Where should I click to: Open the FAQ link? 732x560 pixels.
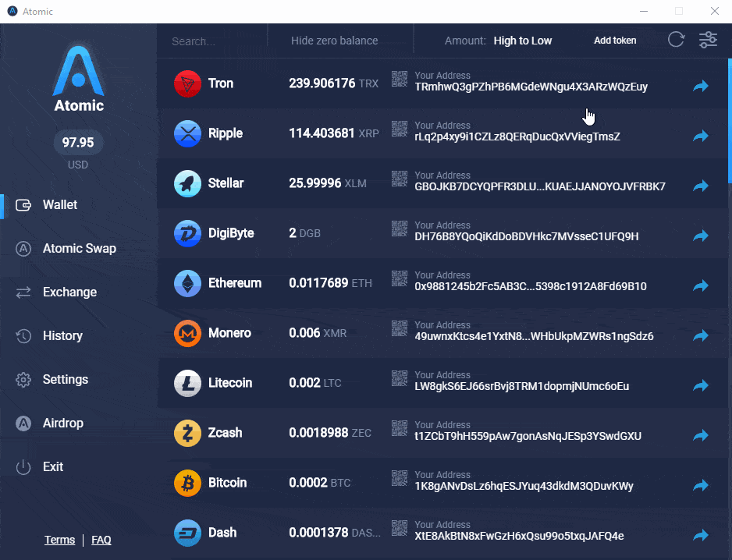tap(101, 540)
